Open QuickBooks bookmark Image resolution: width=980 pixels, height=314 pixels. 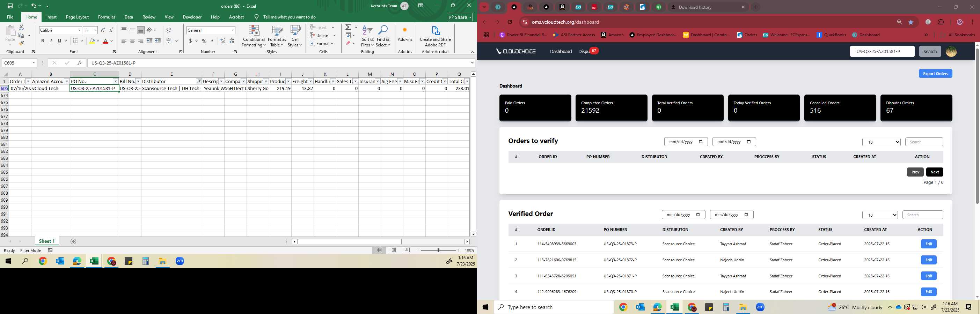tap(831, 35)
